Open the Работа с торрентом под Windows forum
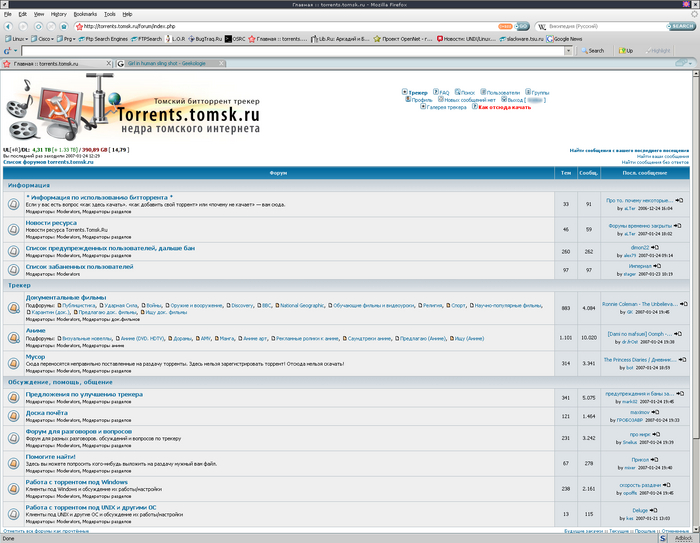The height and width of the screenshot is (543, 700). [x=76, y=482]
